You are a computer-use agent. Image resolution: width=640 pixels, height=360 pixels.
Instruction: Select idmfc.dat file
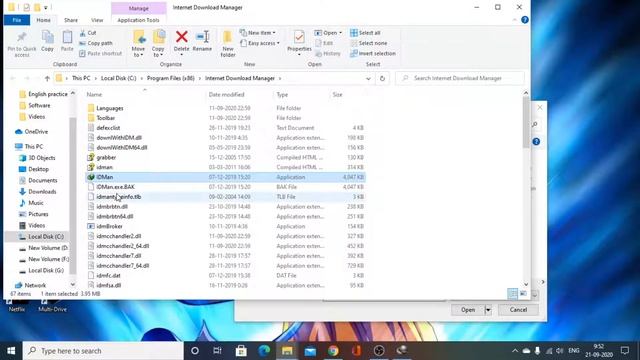click(x=108, y=276)
